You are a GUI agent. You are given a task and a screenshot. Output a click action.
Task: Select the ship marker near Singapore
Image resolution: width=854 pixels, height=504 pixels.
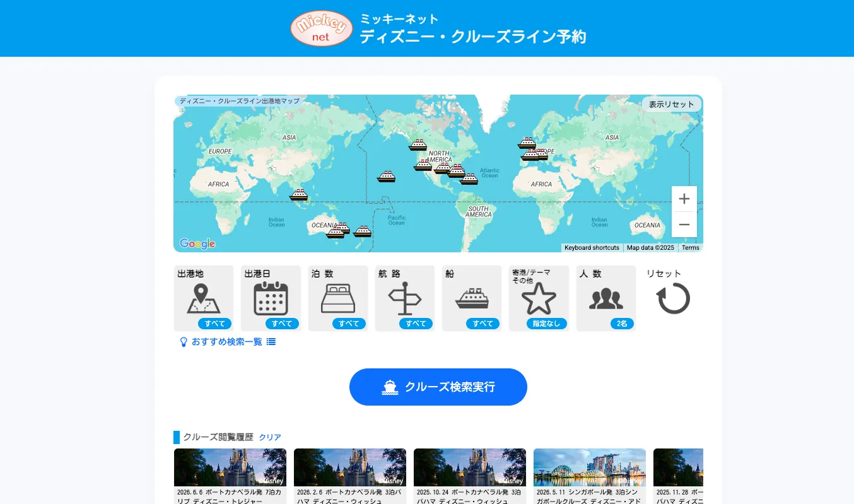(x=298, y=195)
